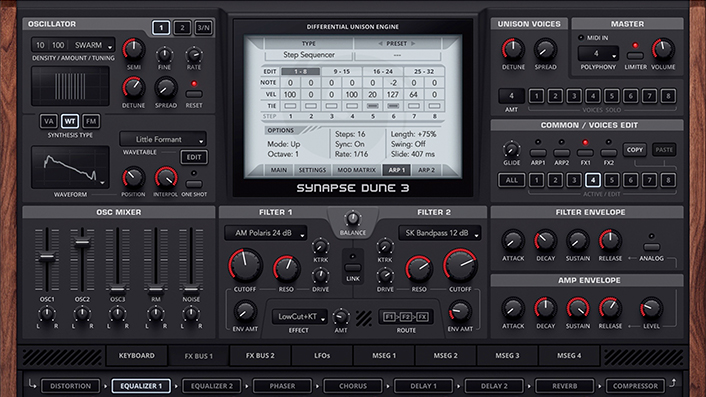
Task: Open the AM Polaris 24 dB filter dropdown
Action: (266, 233)
